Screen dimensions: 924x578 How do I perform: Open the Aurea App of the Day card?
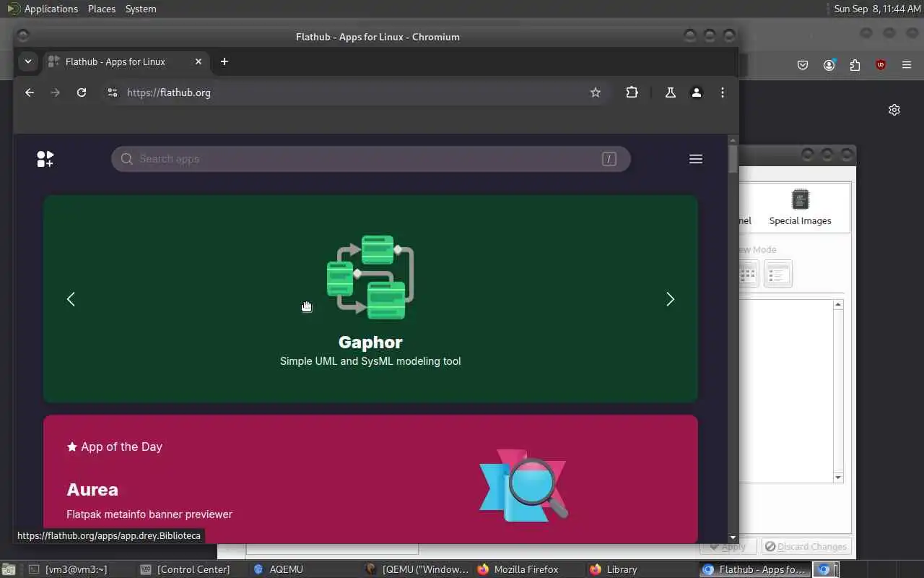[x=370, y=479]
